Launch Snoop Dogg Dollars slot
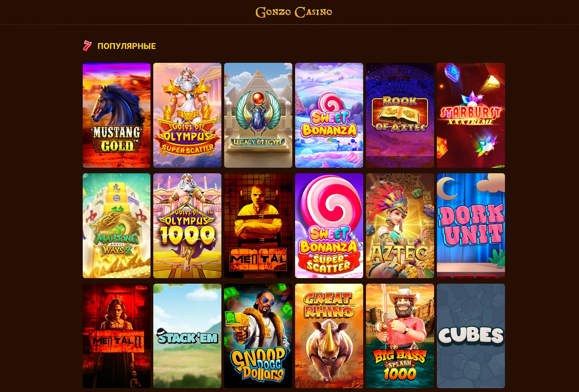 tap(258, 336)
